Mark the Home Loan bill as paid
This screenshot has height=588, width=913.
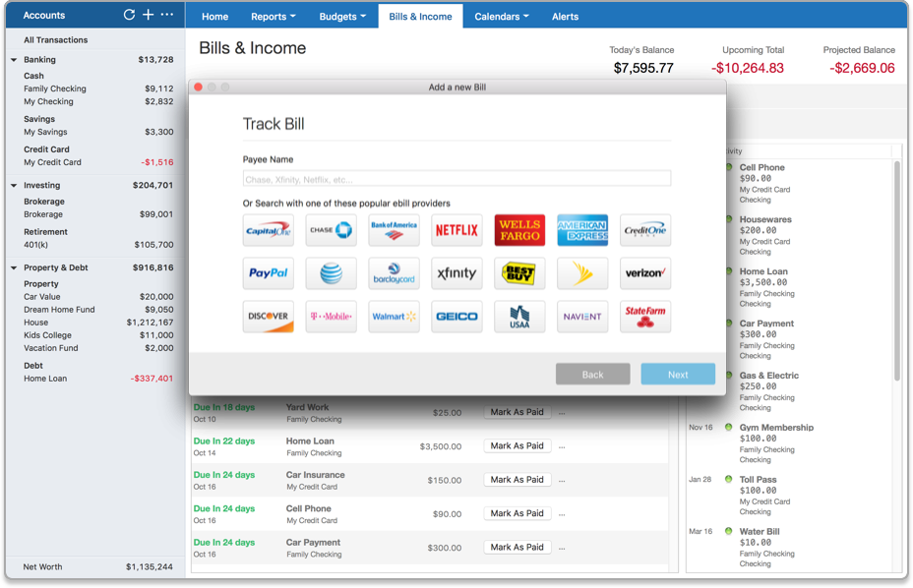(517, 446)
